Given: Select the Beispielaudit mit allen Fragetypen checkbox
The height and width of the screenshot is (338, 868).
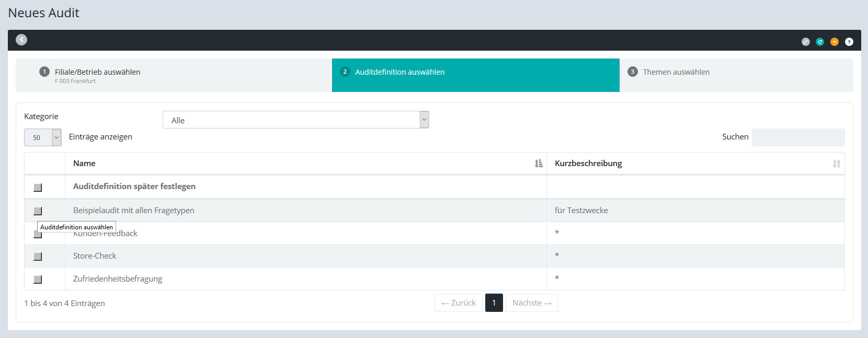Looking at the screenshot, I should tap(38, 211).
